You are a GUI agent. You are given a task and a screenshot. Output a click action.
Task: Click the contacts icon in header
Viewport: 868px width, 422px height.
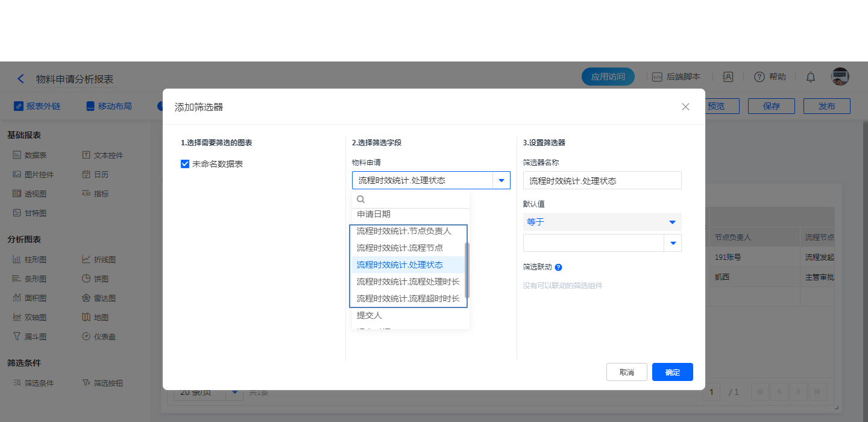[728, 77]
